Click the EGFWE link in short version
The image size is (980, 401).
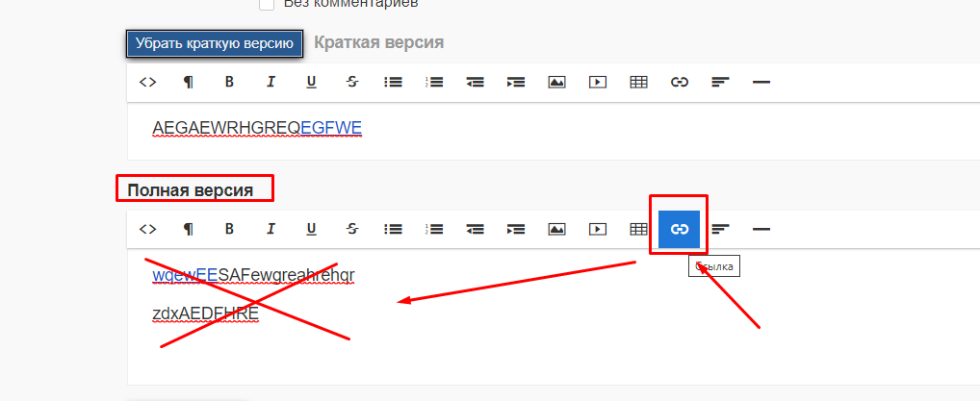point(331,128)
